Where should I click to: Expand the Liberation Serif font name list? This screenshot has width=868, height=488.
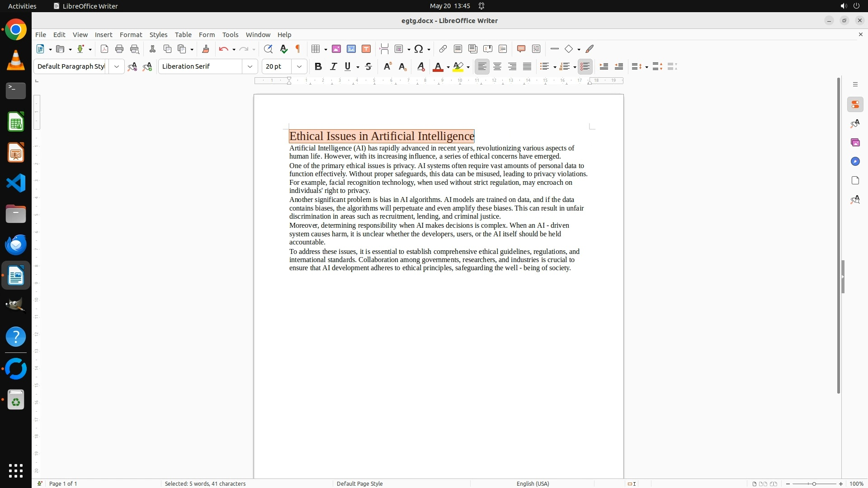pos(250,66)
